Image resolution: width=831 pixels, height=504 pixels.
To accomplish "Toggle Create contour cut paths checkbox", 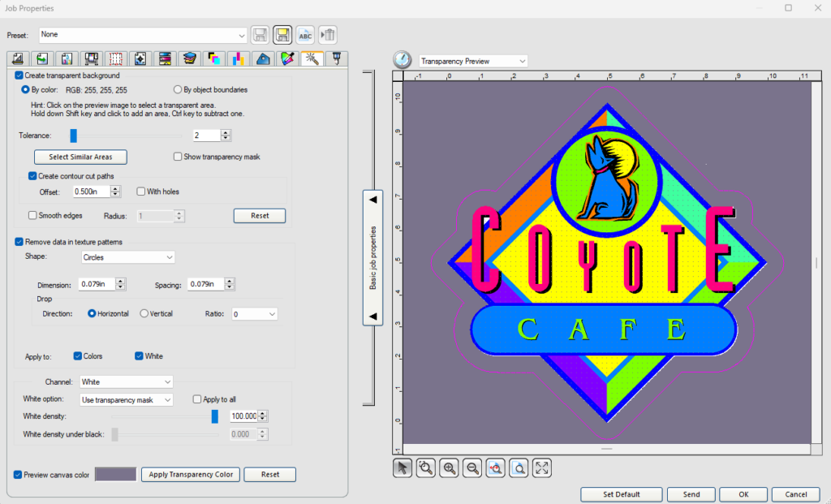I will tap(32, 176).
